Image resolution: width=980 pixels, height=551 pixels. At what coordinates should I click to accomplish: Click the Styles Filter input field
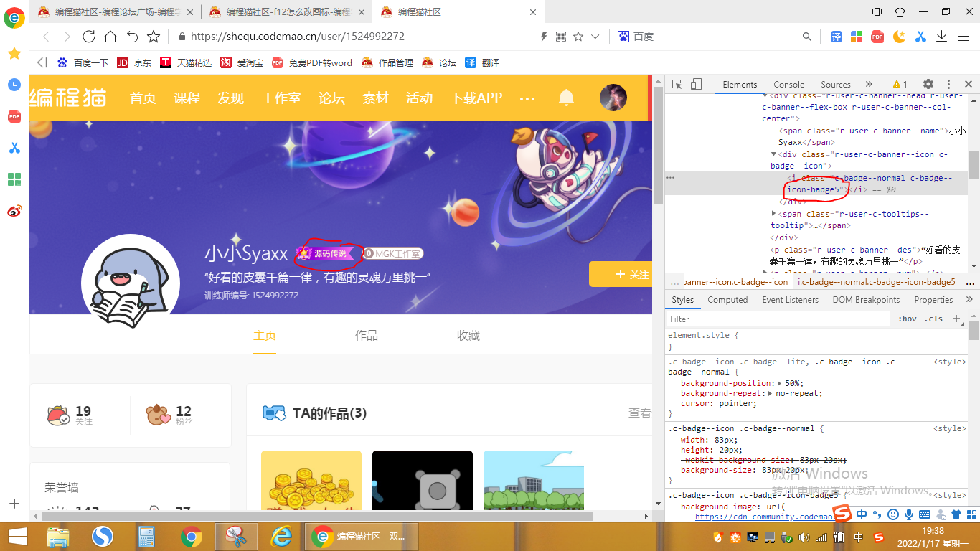tap(779, 319)
